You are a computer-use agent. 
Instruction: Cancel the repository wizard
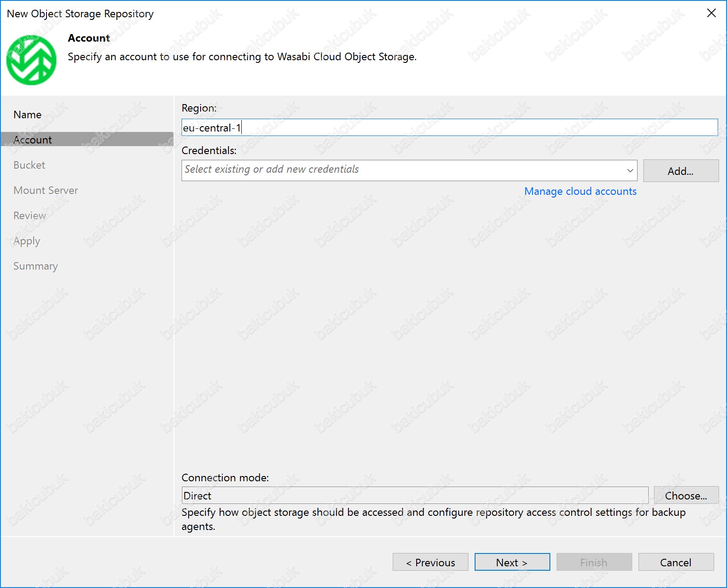coord(676,562)
